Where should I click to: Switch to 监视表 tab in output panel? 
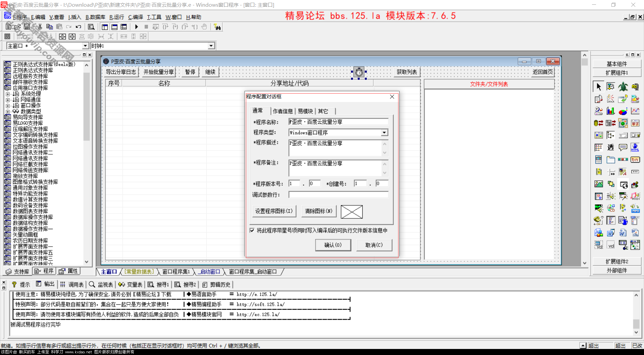click(x=101, y=285)
